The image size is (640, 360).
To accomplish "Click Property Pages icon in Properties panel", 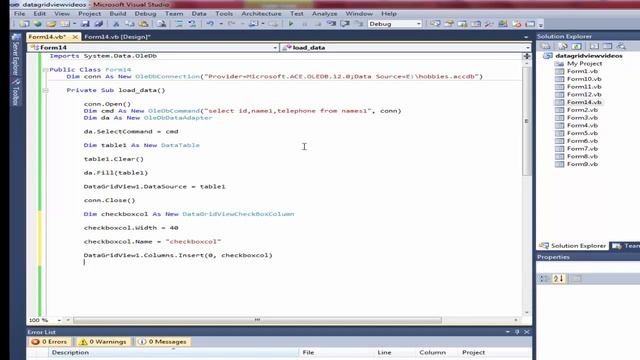I will point(576,278).
